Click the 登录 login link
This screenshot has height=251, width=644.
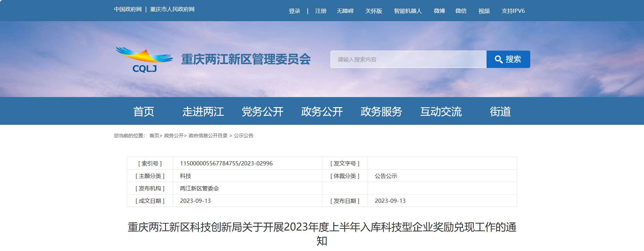tap(294, 11)
